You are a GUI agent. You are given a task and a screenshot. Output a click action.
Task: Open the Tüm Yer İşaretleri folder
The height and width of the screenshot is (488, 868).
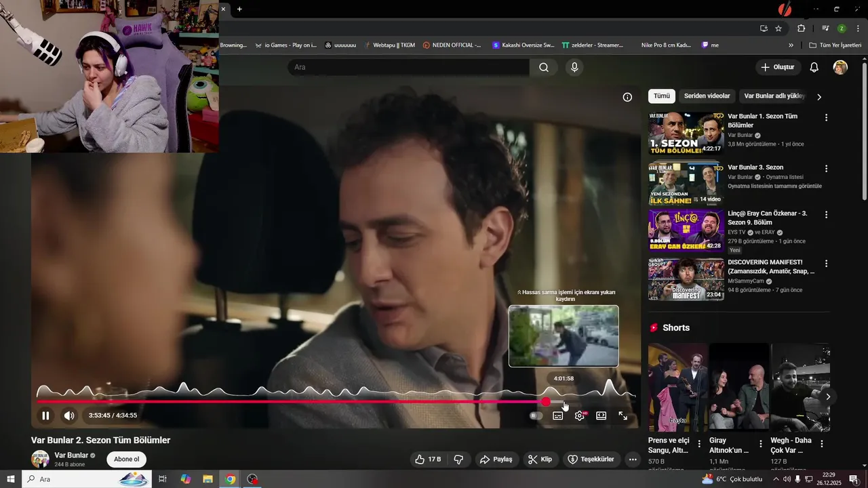point(835,45)
